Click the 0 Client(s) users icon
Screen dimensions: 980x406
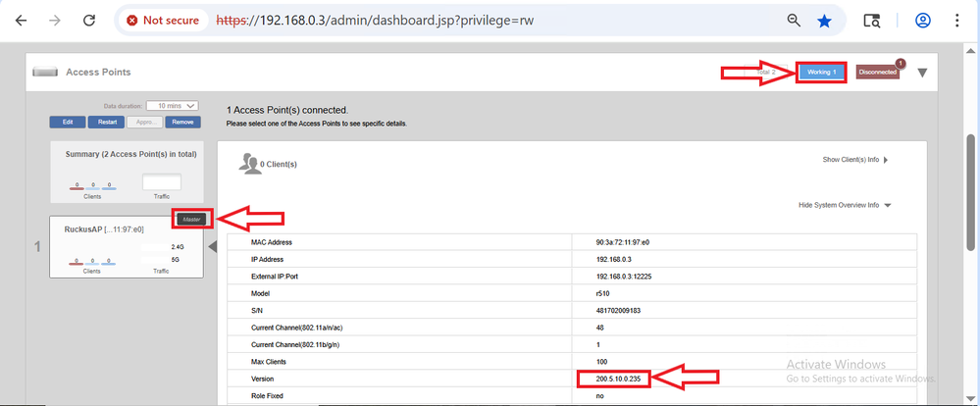249,163
